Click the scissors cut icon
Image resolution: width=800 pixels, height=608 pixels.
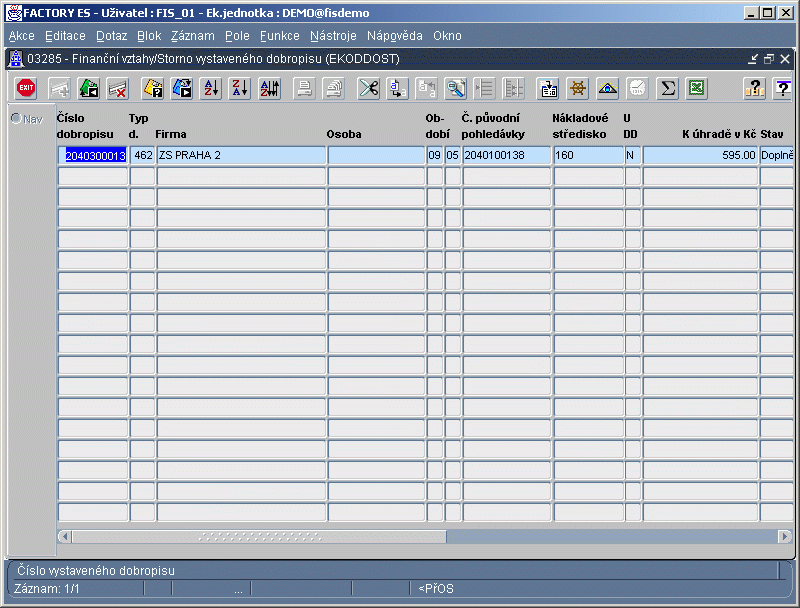click(368, 88)
